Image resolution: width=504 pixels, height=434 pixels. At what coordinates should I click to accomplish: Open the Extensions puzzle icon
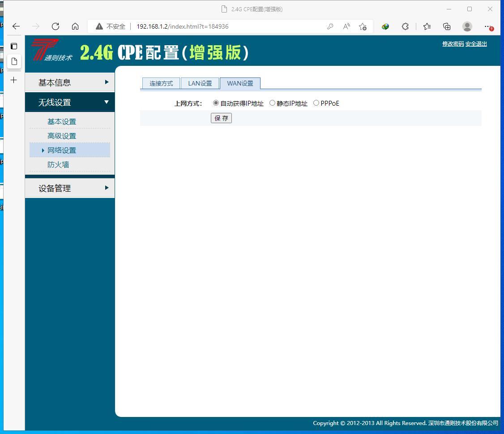click(405, 26)
